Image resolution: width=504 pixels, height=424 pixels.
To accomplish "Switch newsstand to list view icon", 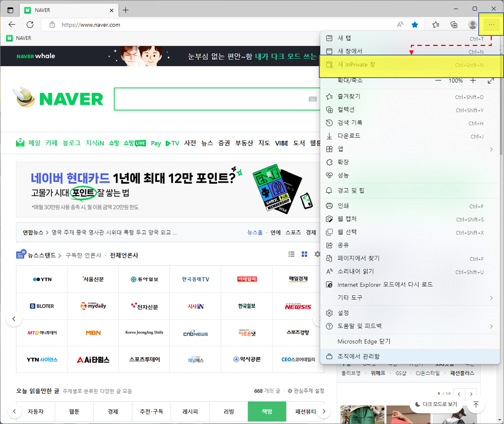I will (291, 254).
